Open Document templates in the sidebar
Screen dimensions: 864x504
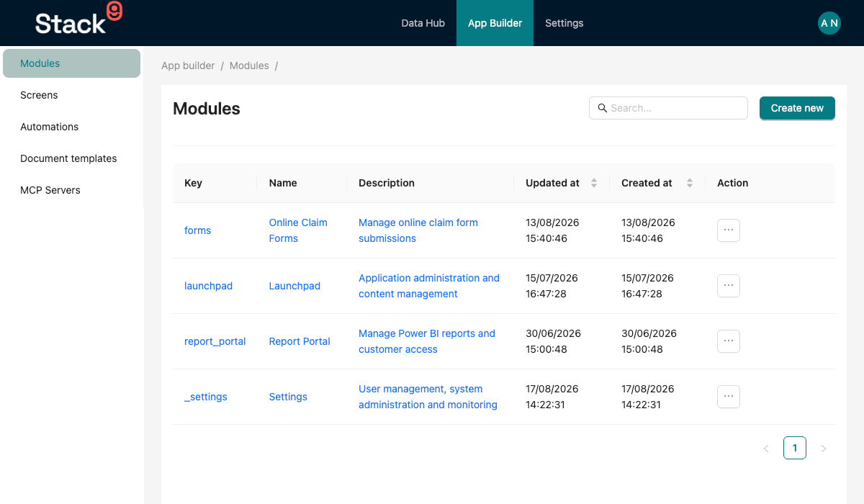(71, 158)
